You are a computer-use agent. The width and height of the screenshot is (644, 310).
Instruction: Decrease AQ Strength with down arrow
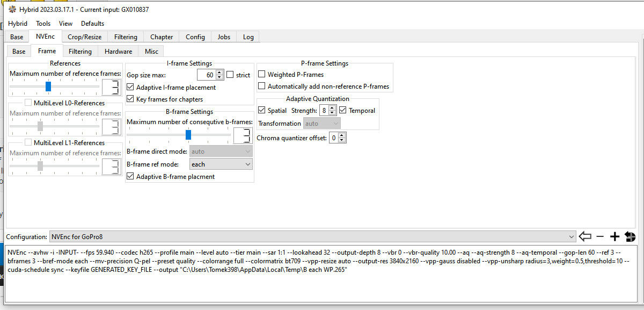[332, 113]
